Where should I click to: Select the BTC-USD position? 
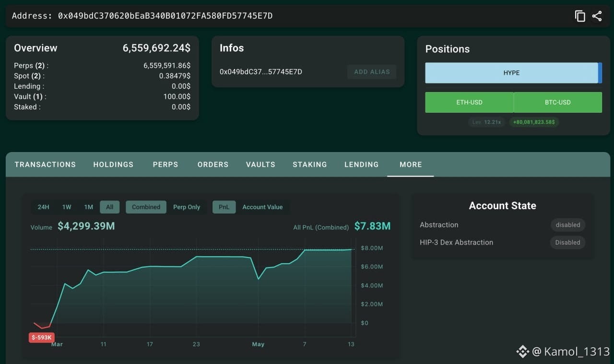click(558, 102)
